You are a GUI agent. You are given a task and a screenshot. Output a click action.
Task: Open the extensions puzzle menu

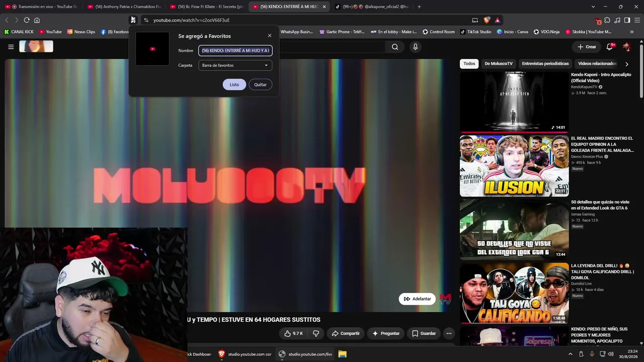tap(607, 20)
